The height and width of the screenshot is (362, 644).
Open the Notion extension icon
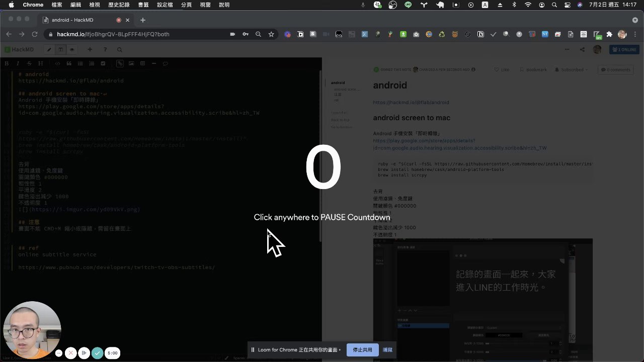tap(480, 34)
